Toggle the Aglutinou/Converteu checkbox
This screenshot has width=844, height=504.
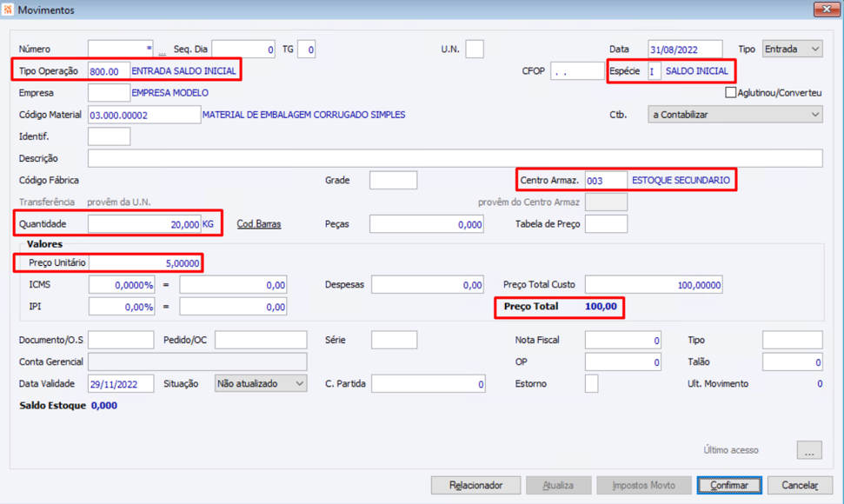(730, 92)
